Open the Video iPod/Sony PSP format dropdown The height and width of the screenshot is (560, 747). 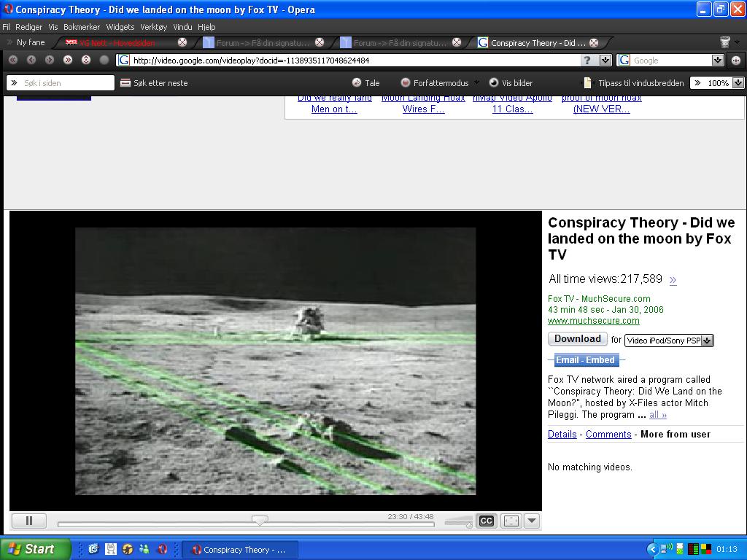pos(670,340)
